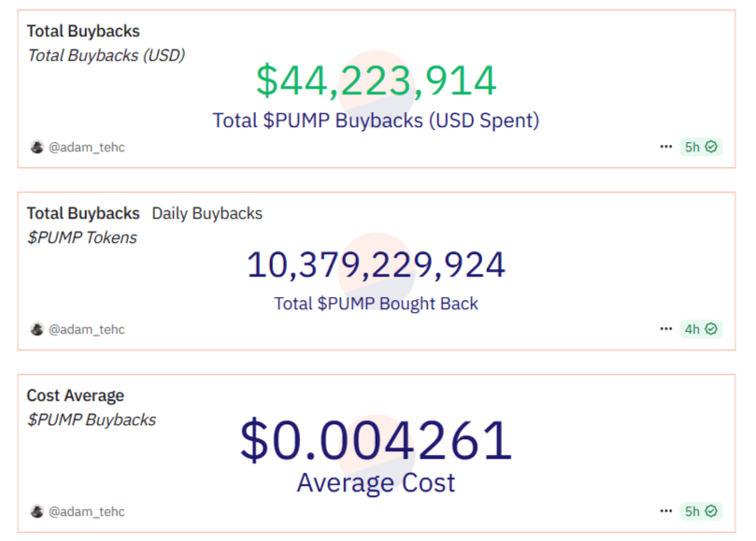Click the verified checkmark on the Daily Buybacks card
The width and height of the screenshot is (756, 541).
click(x=713, y=328)
